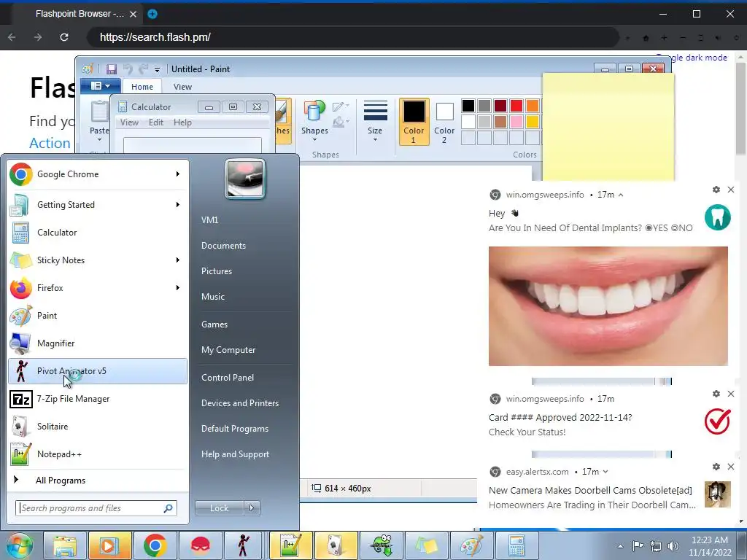Open Sticky Notes from Start menu
The width and height of the screenshot is (747, 560).
click(98, 260)
